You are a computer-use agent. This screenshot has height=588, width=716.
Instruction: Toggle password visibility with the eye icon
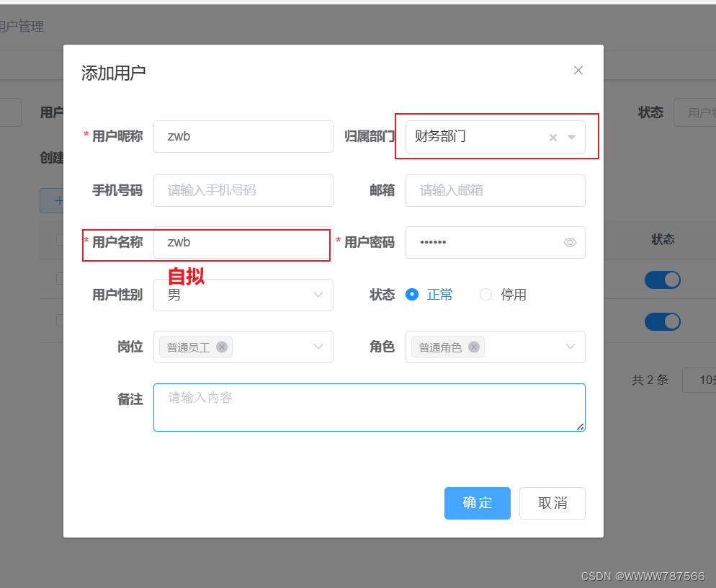coord(570,242)
